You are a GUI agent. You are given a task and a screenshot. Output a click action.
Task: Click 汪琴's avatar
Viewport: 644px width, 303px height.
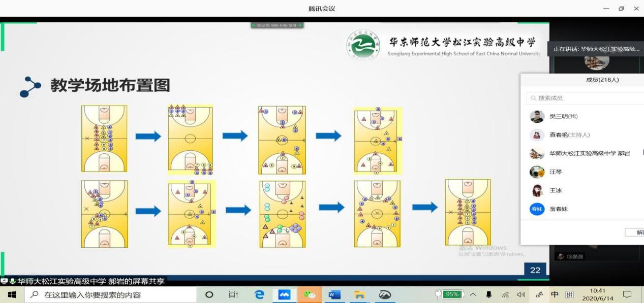537,172
